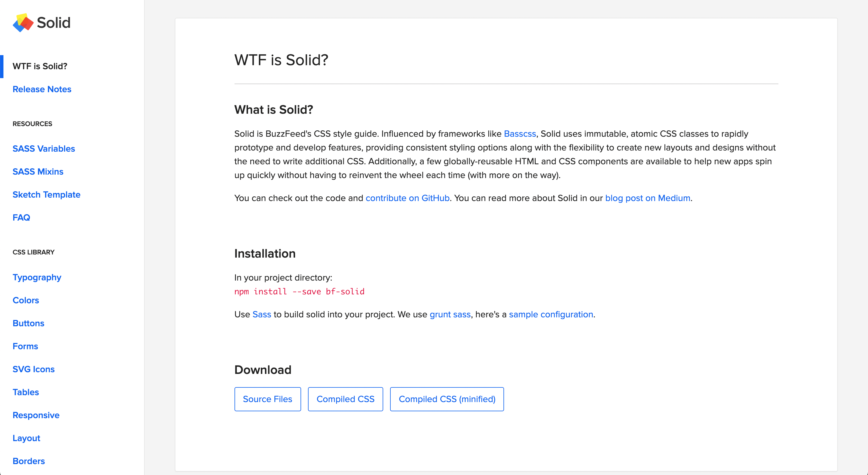This screenshot has height=475, width=868.
Task: Open the Release Notes page
Action: point(42,89)
